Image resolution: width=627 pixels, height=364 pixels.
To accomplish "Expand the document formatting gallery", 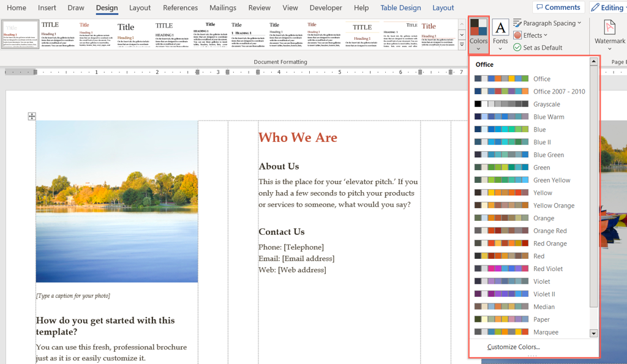I will 462,45.
